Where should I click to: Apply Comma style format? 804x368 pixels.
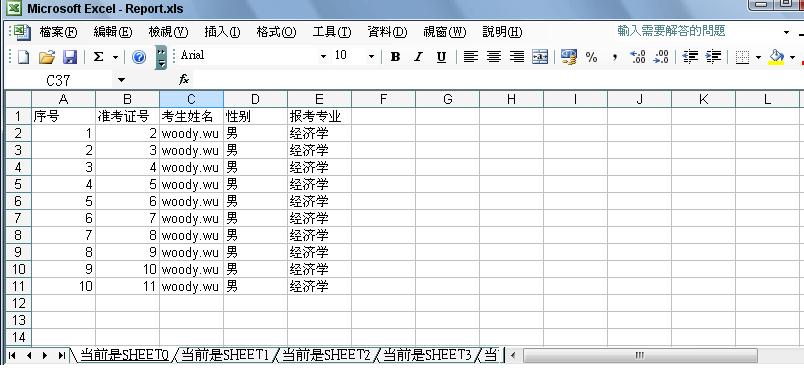pos(614,57)
